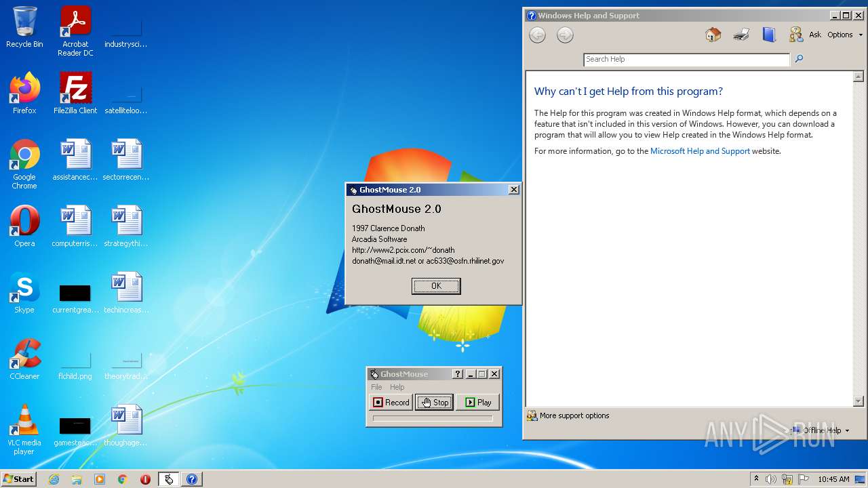868x488 pixels.
Task: Select the Recycle Bin desktop icon
Action: coord(24,27)
